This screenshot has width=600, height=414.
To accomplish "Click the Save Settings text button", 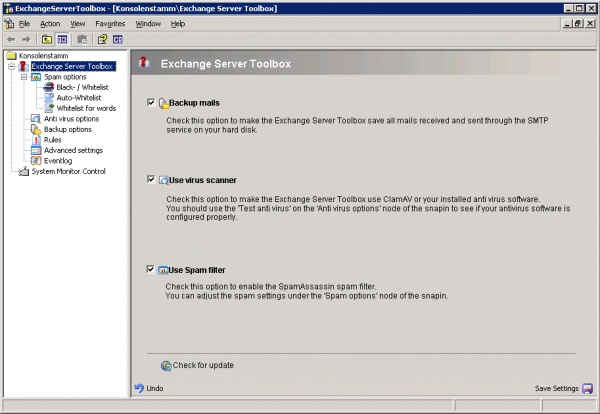I will pyautogui.click(x=557, y=388).
